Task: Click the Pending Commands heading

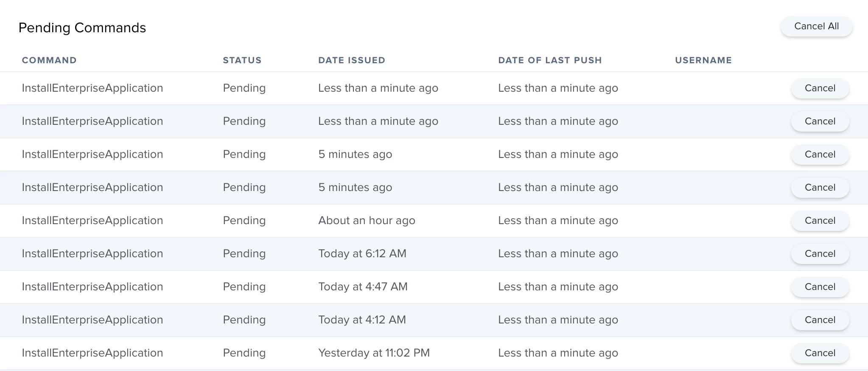Action: [82, 28]
